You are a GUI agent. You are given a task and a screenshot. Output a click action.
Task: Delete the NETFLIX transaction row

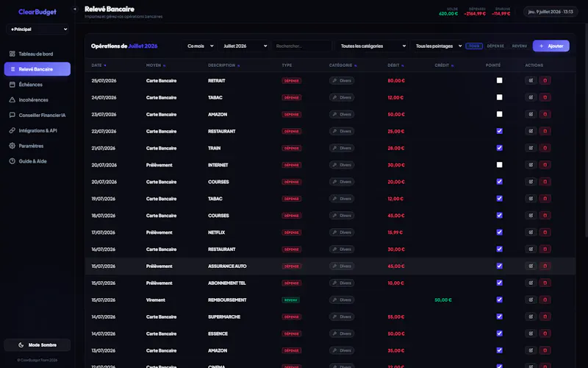[545, 233]
